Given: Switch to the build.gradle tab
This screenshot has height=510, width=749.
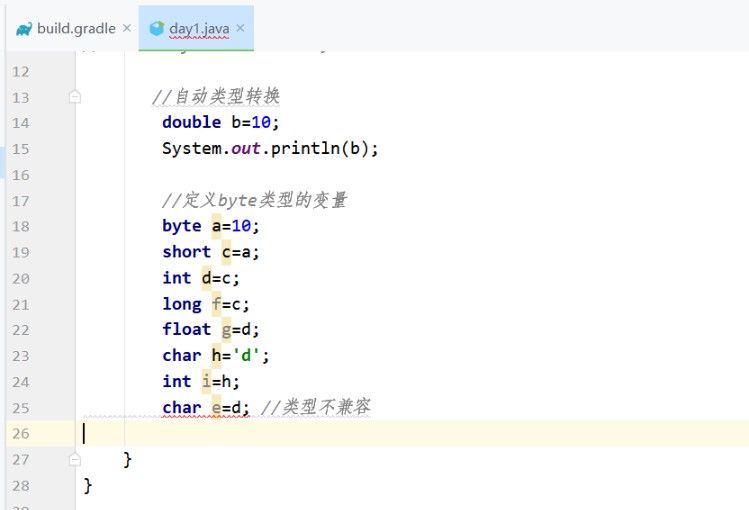Looking at the screenshot, I should (73, 29).
